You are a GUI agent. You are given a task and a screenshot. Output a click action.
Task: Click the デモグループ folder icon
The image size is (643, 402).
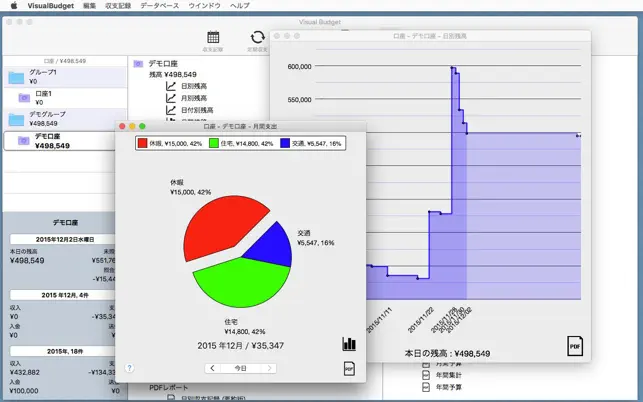coord(16,119)
